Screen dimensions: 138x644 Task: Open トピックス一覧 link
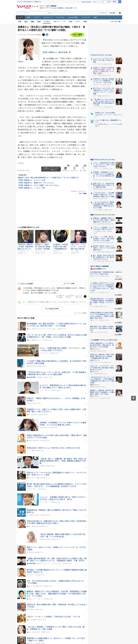[x=115, y=22]
